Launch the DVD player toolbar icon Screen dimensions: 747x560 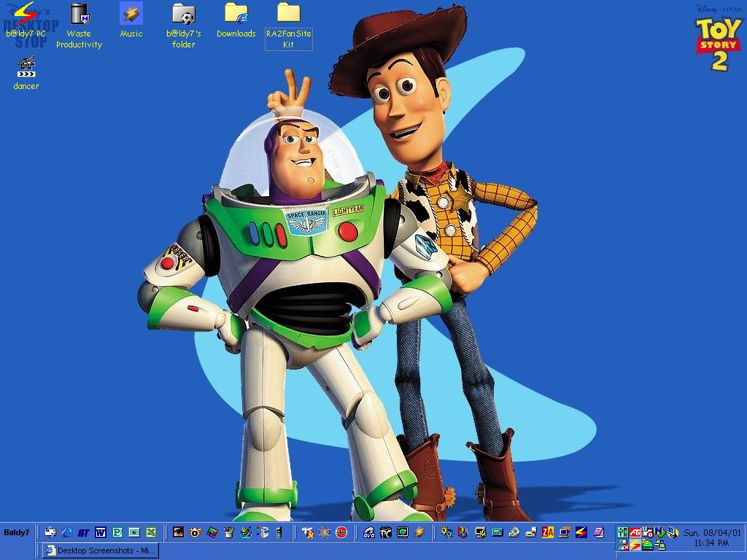click(368, 532)
